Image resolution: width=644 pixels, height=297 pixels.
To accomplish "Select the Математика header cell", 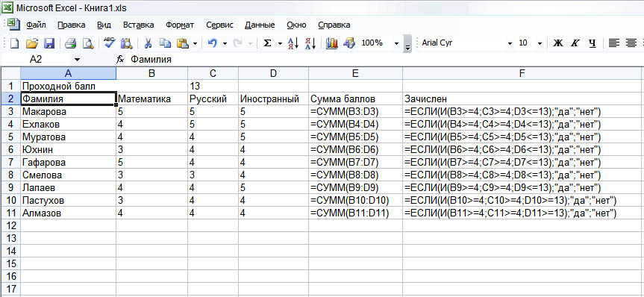I will click(x=152, y=99).
